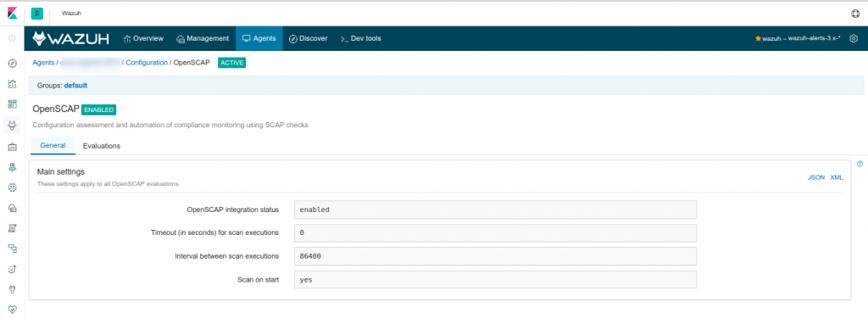
Task: Select the Wazuh wolf icon in sidebar
Action: (x=12, y=126)
